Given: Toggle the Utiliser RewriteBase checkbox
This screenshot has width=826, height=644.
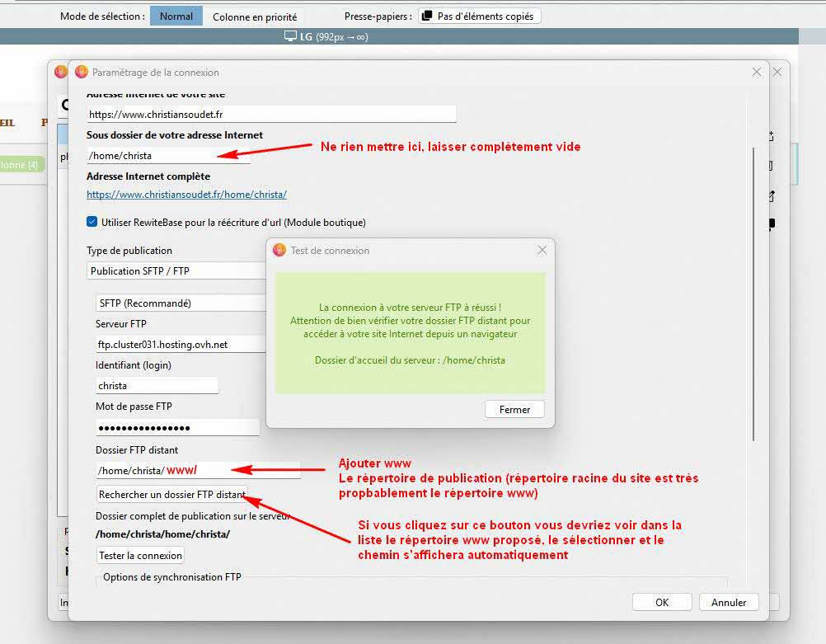Looking at the screenshot, I should pyautogui.click(x=92, y=222).
